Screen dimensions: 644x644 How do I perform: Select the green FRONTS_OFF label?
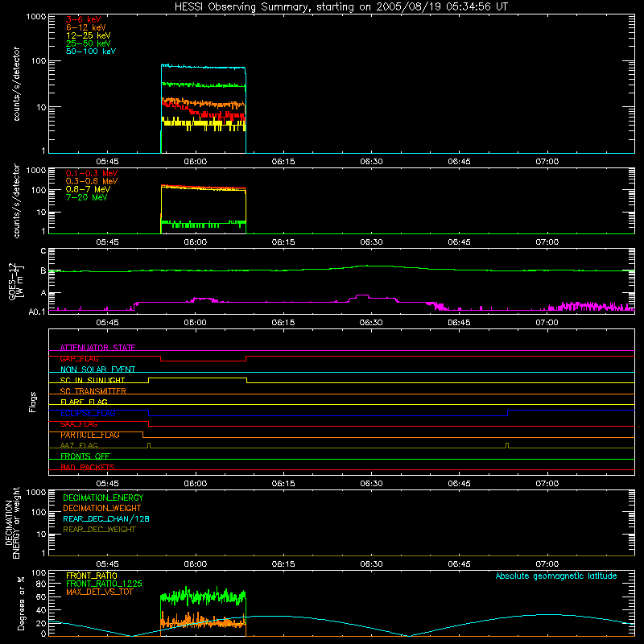85,456
